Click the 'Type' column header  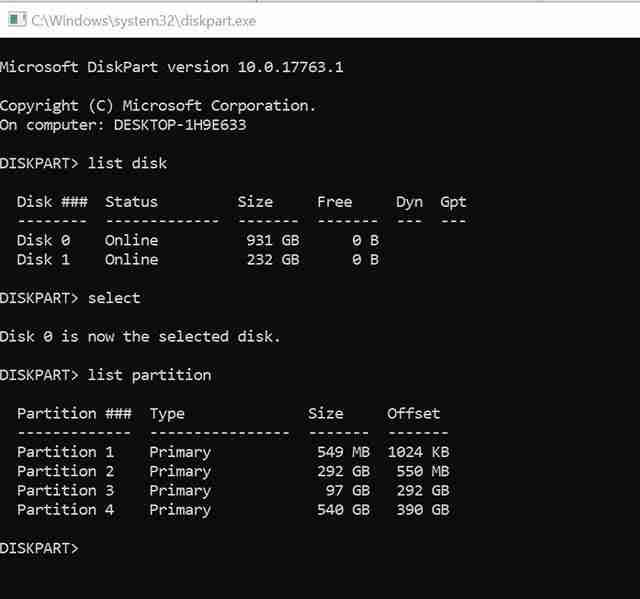(x=167, y=415)
